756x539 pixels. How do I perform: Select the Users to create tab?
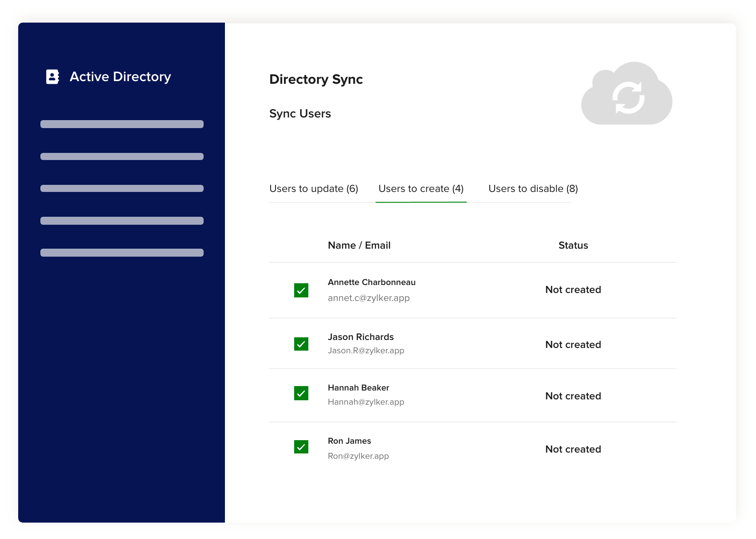421,188
